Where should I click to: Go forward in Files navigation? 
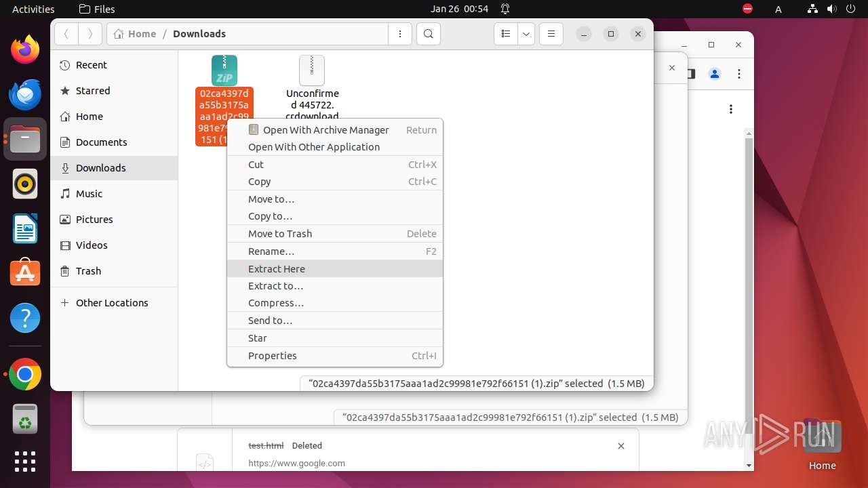(90, 34)
